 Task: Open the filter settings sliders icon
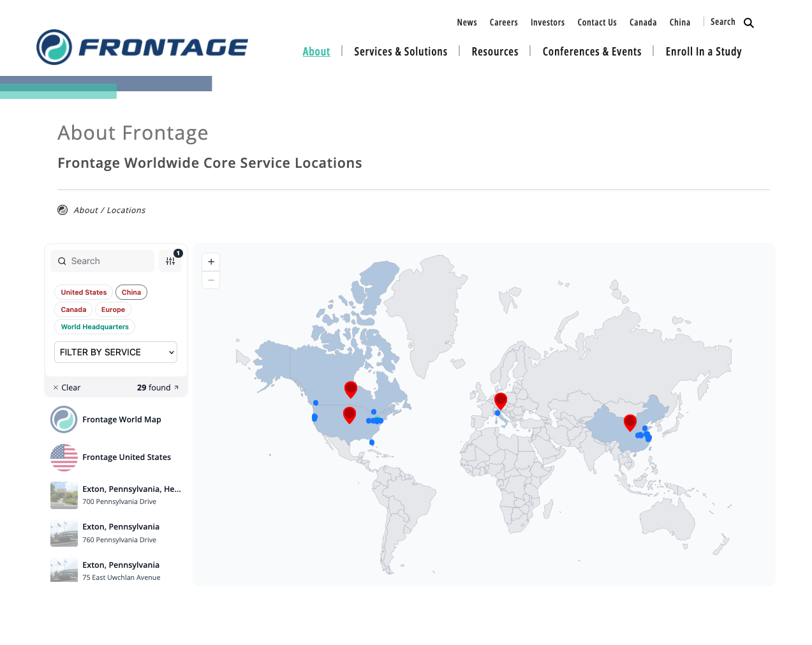point(170,261)
